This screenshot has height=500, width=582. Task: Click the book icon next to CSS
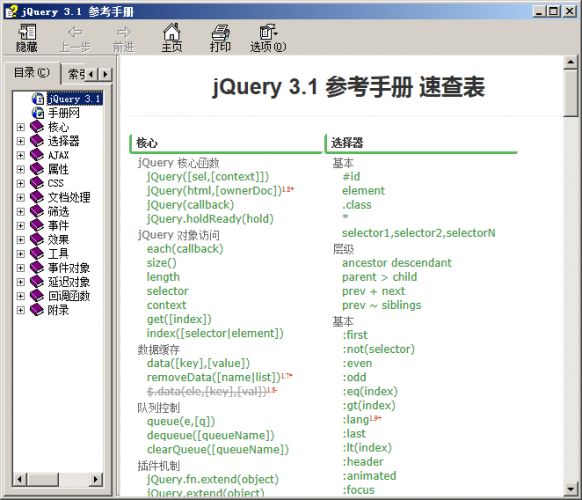(x=37, y=183)
